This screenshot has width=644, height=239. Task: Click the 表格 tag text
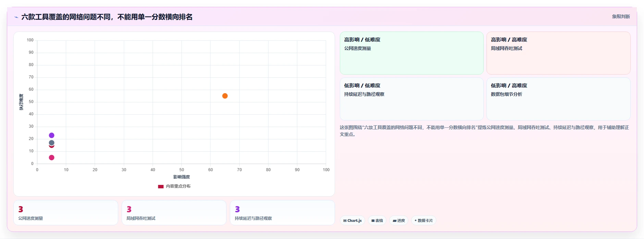point(379,221)
